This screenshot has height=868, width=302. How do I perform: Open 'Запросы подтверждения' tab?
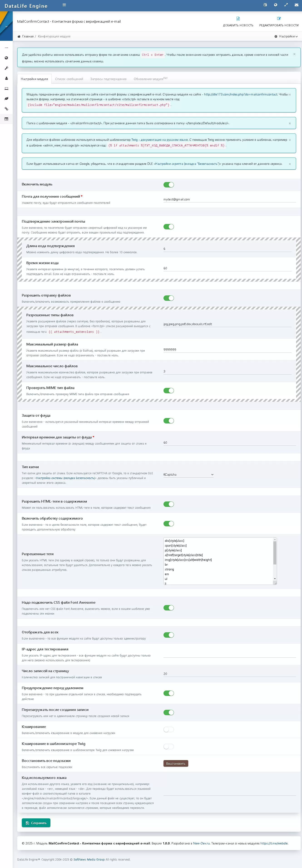[x=108, y=79]
